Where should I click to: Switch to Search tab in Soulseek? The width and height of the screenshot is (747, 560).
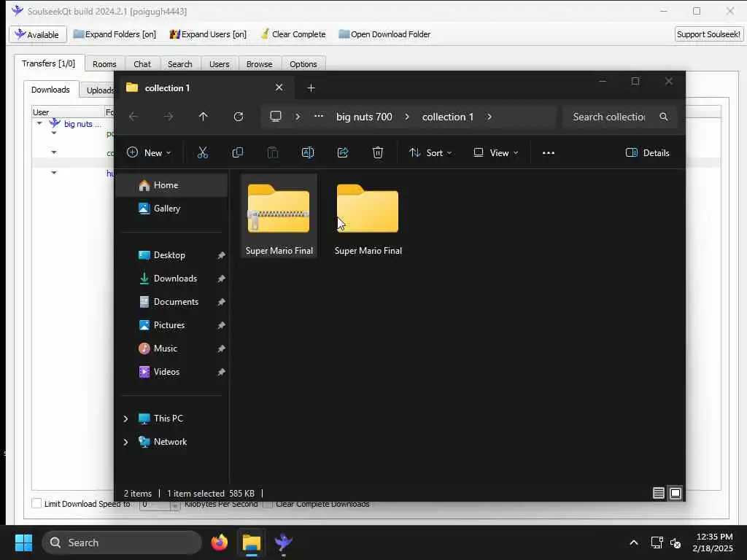[179, 64]
